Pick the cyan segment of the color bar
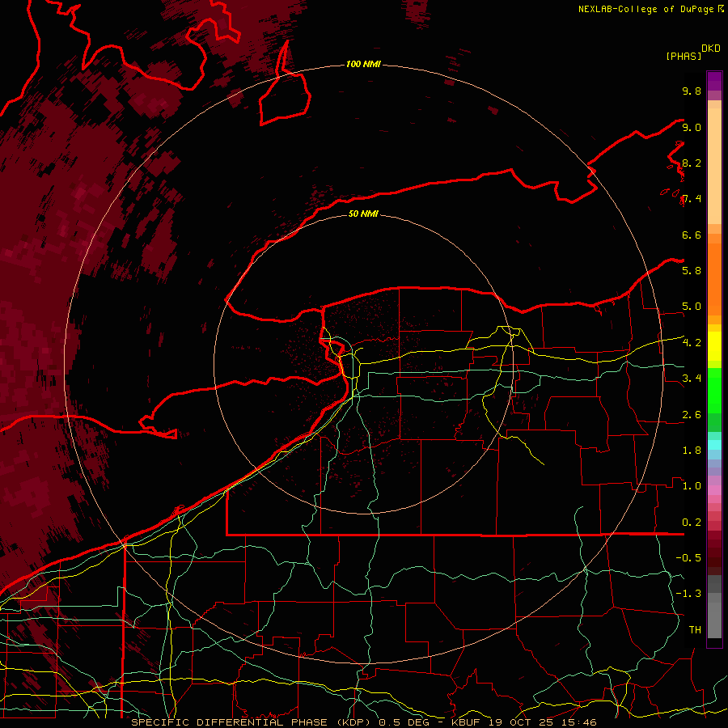Screen dimensions: 728x728 click(714, 445)
